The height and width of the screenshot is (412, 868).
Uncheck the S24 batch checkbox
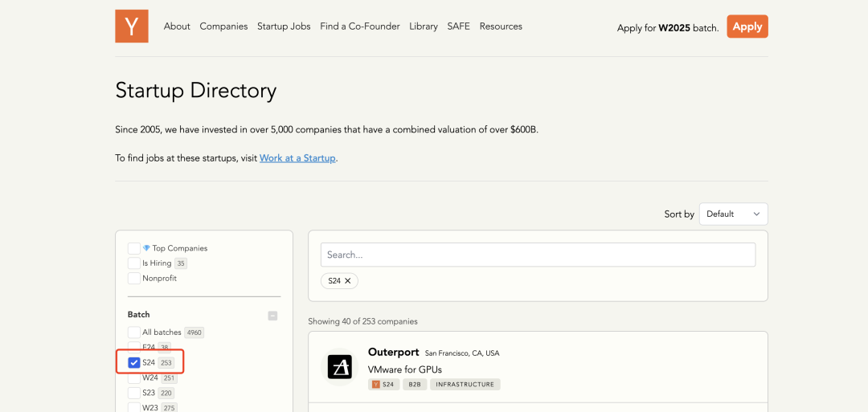(134, 363)
